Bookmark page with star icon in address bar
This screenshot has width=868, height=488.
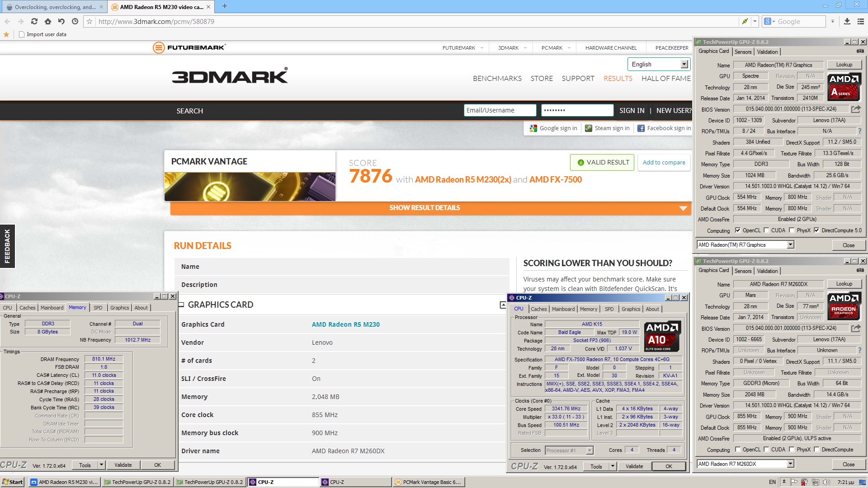(x=90, y=21)
